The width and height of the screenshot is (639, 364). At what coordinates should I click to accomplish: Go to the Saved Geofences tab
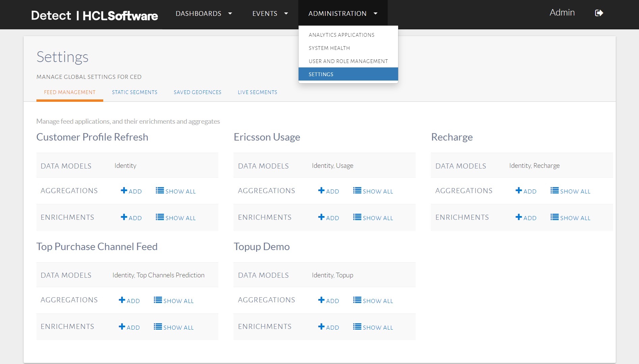tap(197, 92)
